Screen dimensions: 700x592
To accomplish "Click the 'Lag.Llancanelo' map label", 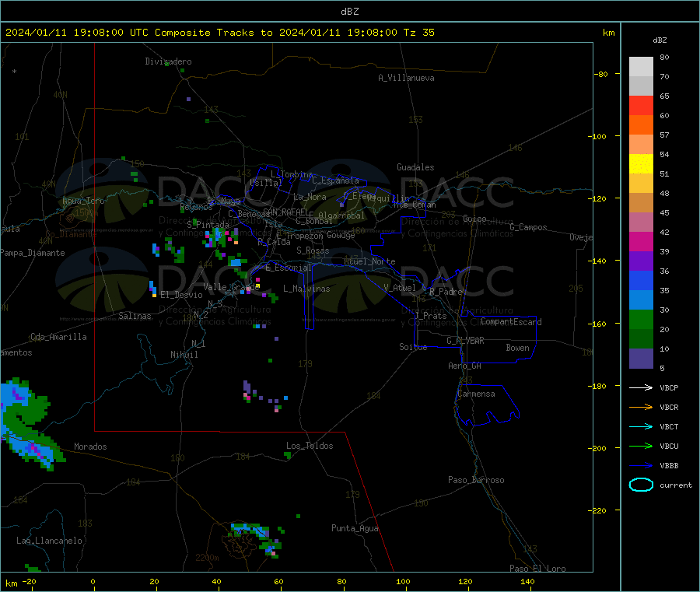I will pyautogui.click(x=49, y=541).
